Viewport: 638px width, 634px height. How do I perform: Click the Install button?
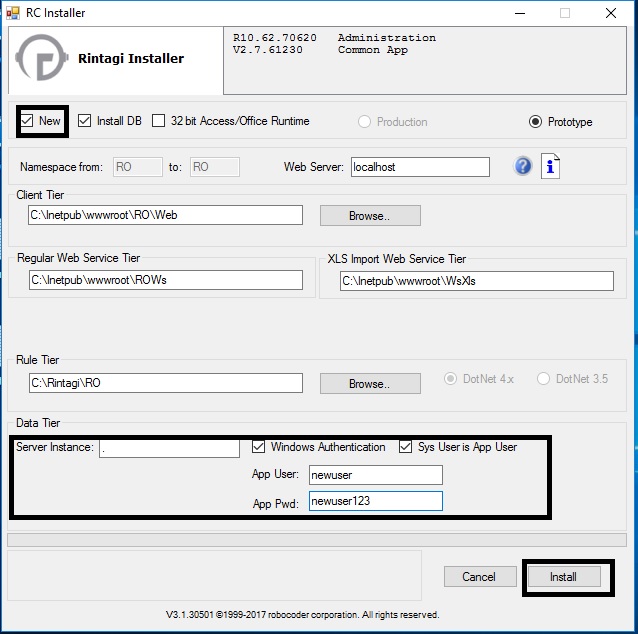564,577
